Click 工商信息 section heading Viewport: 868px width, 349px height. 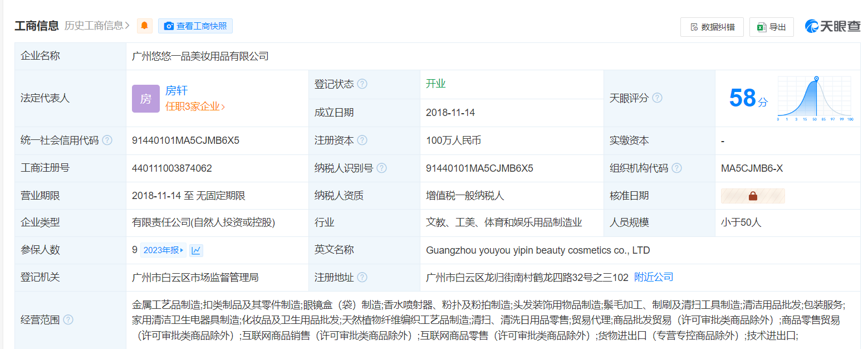[37, 26]
